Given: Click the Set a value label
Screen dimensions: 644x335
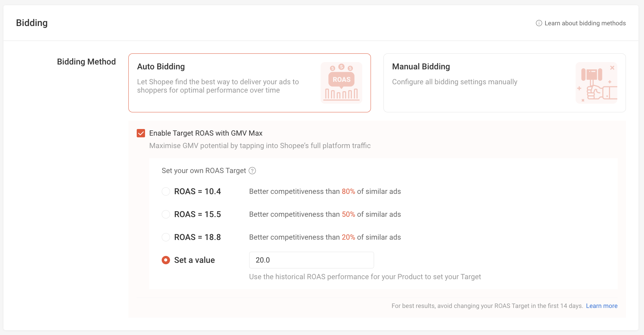Looking at the screenshot, I should (194, 260).
